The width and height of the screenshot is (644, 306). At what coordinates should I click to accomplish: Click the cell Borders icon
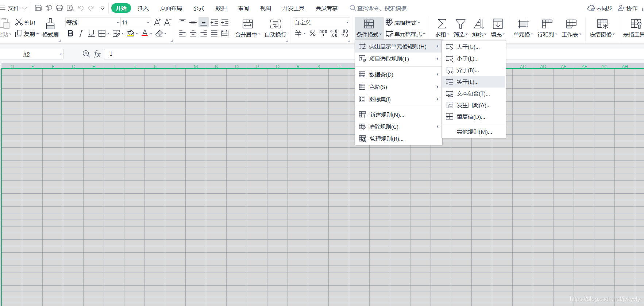102,34
